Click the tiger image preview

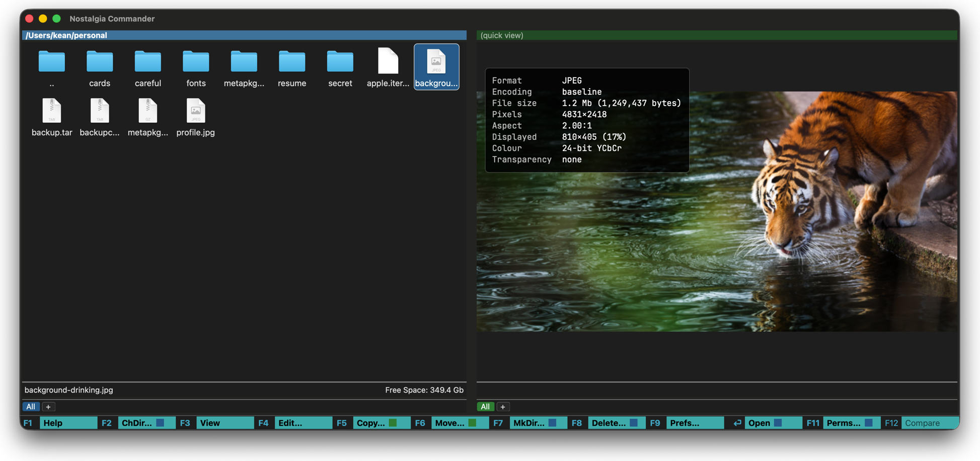click(x=717, y=211)
